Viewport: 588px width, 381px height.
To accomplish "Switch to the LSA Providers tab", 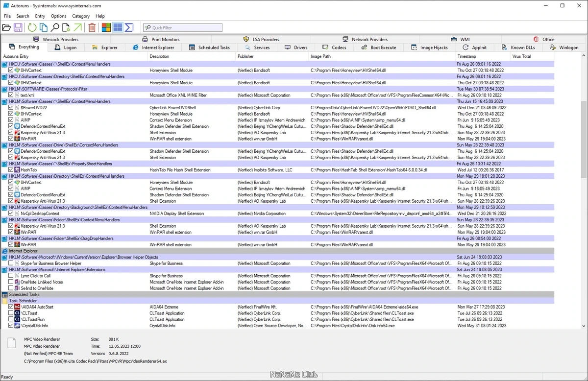I will pos(261,39).
